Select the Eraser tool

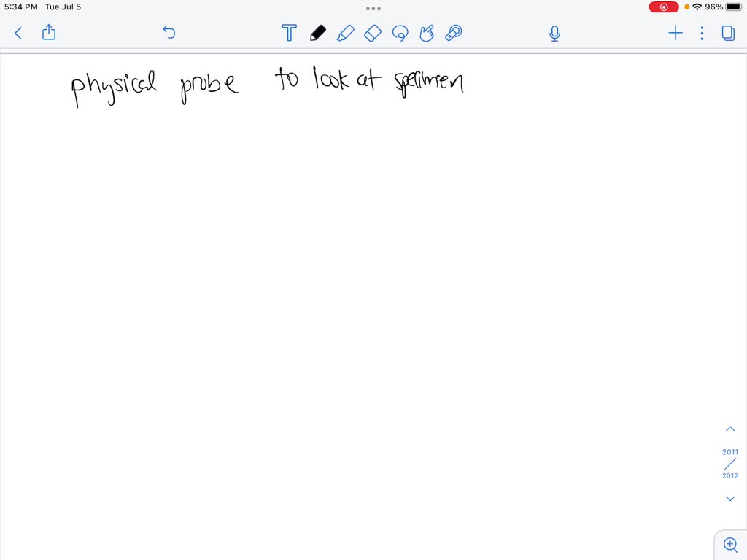tap(373, 33)
